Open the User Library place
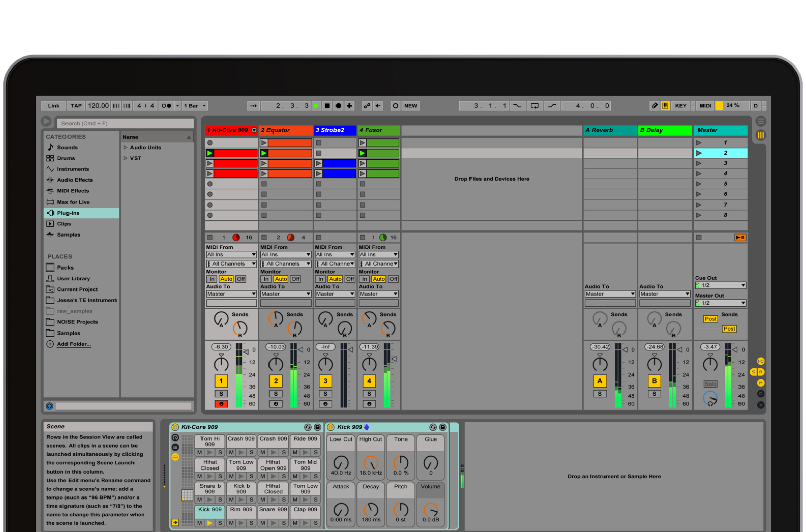Viewport: 806px width, 532px height. pyautogui.click(x=73, y=279)
